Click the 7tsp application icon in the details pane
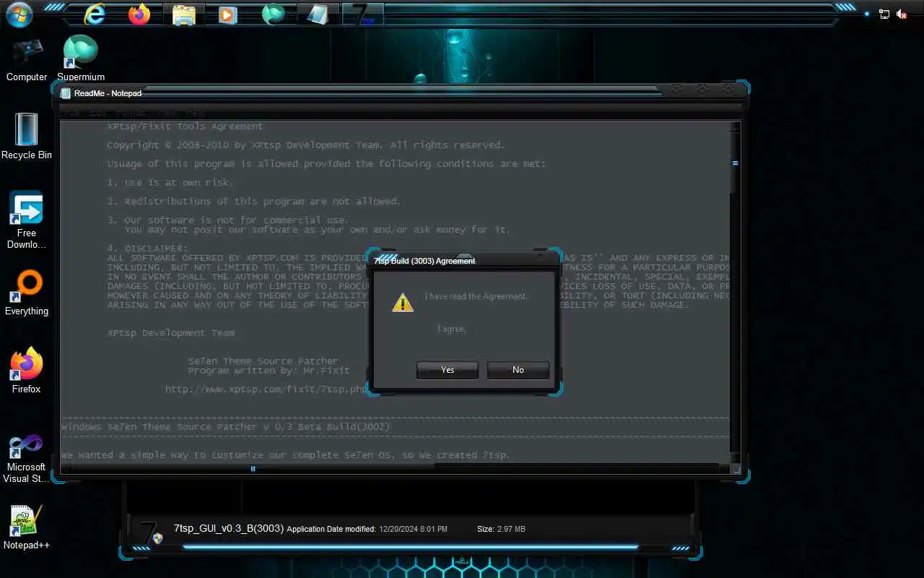Screen dimensions: 924x578 (150, 532)
